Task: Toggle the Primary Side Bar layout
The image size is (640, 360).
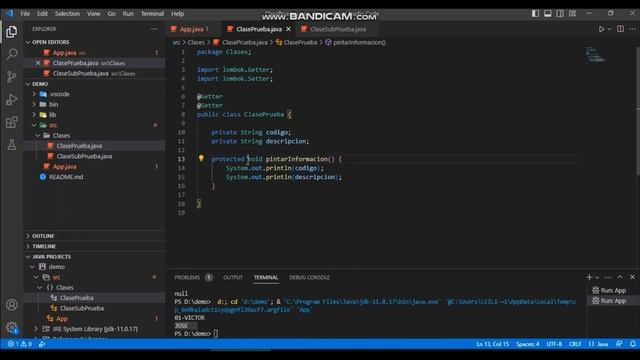Action: 535,13
